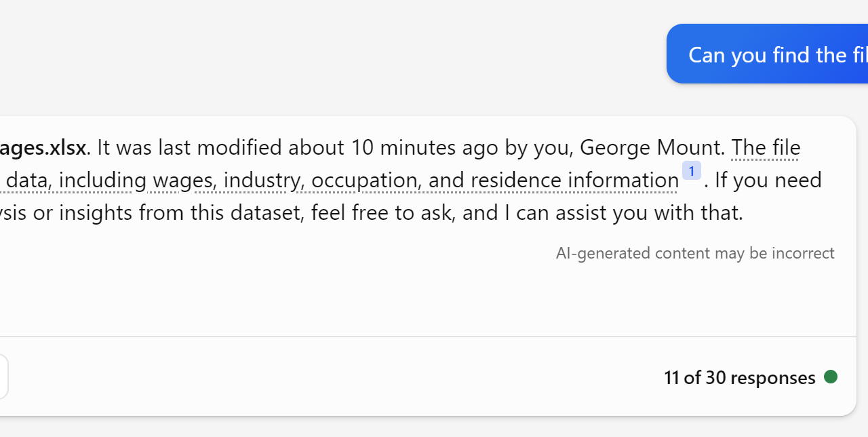This screenshot has height=437, width=868.
Task: Click the "11 of 30 responses" counter
Action: [739, 378]
